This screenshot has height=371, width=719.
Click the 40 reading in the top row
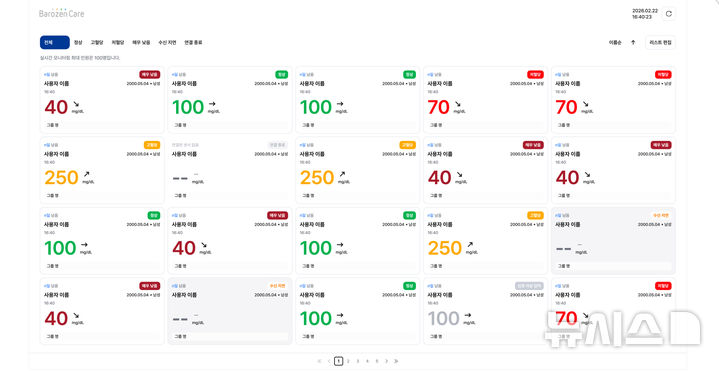coord(56,107)
